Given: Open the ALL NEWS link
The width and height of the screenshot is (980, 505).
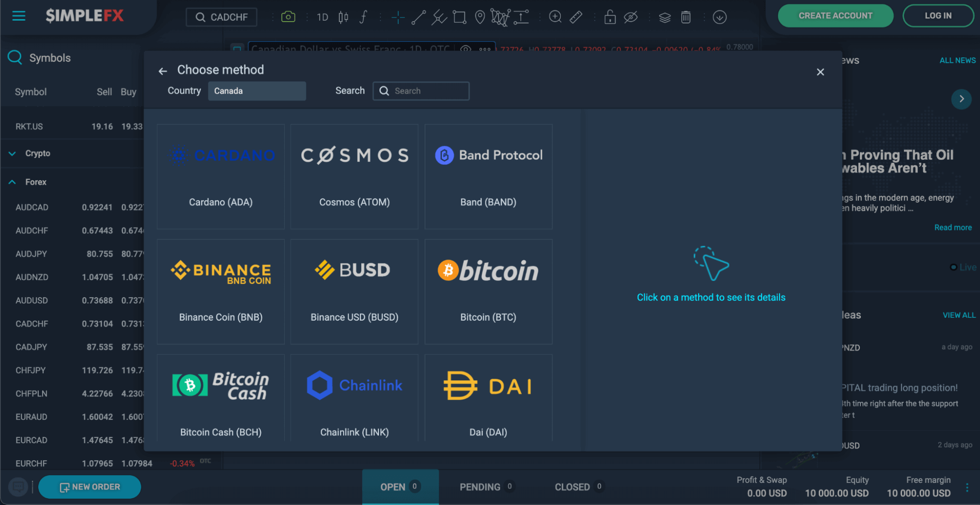Looking at the screenshot, I should 957,60.
